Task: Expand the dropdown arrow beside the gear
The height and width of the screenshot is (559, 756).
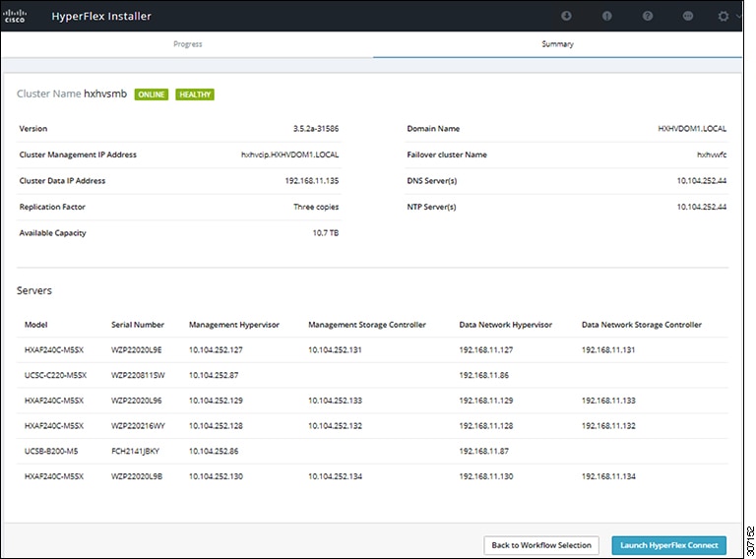Action: pyautogui.click(x=739, y=16)
